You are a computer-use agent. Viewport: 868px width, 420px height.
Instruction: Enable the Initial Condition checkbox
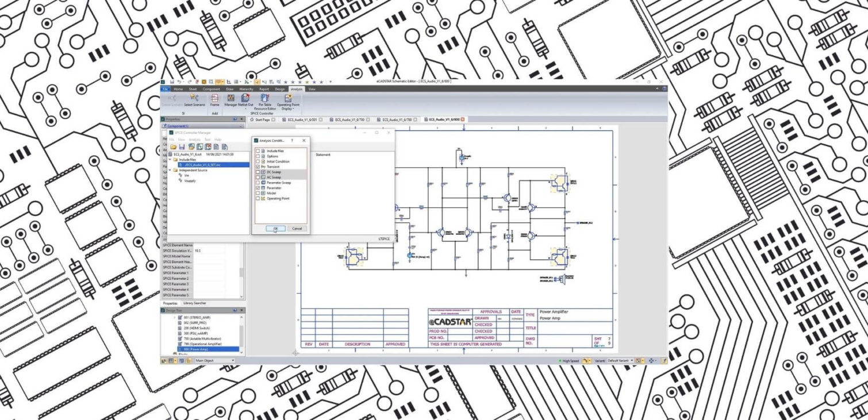click(x=258, y=161)
